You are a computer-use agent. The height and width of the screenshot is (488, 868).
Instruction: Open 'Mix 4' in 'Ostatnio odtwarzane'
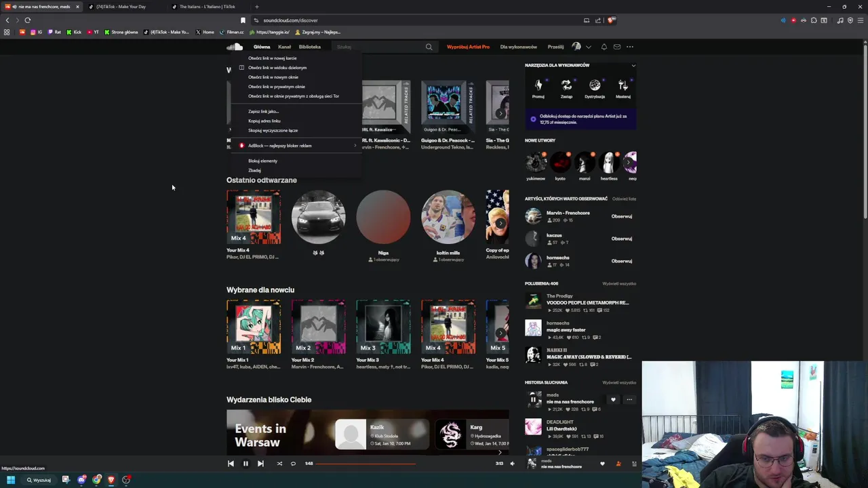click(x=254, y=217)
